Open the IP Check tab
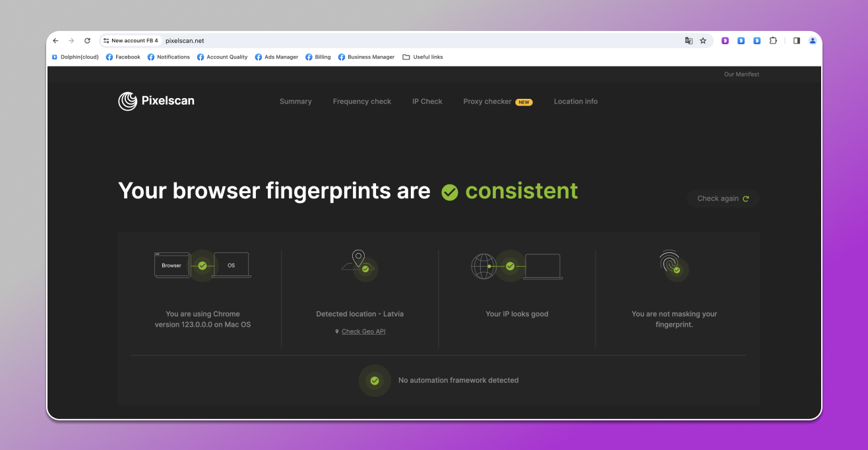This screenshot has height=450, width=868. 427,101
